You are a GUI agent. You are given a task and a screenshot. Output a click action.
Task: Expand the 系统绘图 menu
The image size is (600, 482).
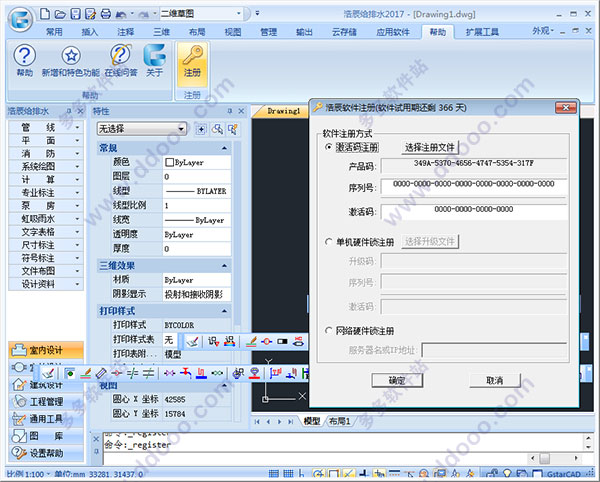[46, 166]
